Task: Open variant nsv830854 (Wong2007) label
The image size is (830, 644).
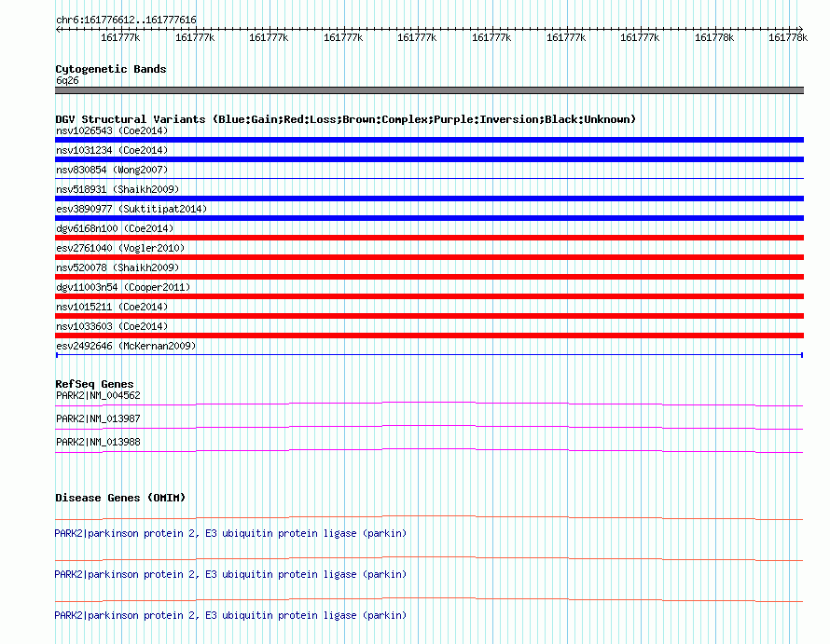Action: 112,170
